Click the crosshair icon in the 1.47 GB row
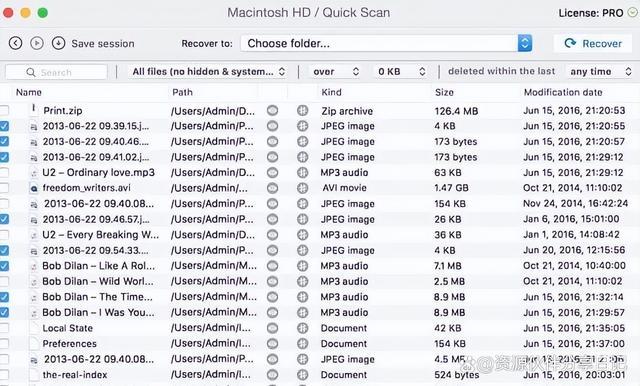Viewport: 640px width, 386px height. coord(302,188)
